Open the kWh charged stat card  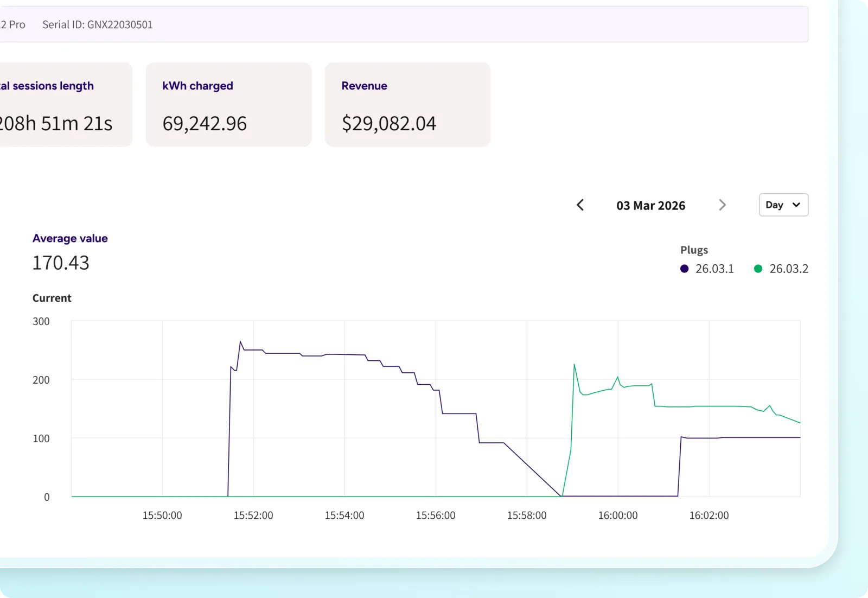tap(228, 104)
